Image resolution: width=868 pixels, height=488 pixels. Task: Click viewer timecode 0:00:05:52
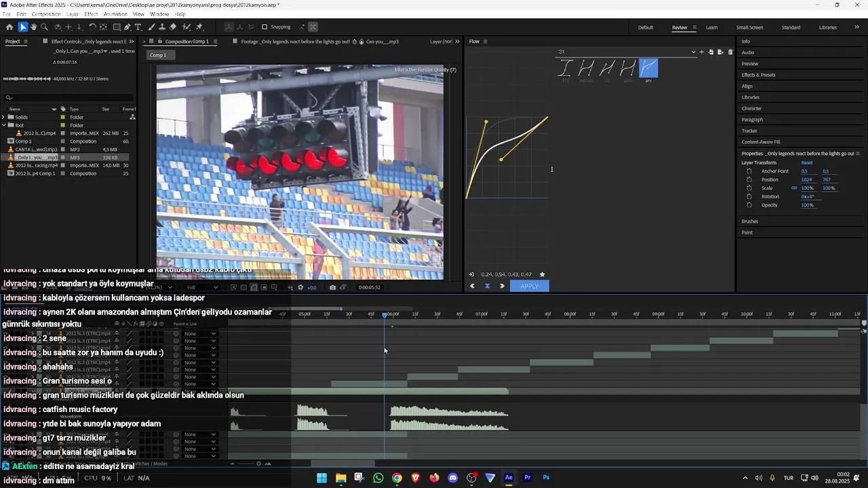point(370,287)
